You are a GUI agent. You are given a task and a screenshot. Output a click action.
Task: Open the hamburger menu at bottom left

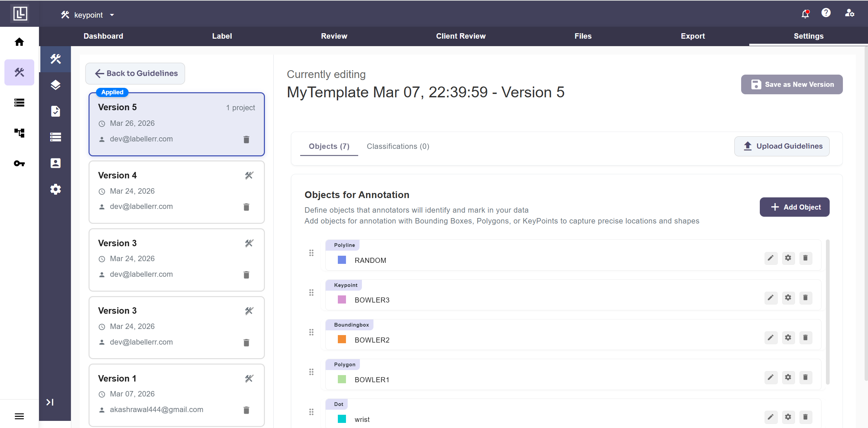(x=19, y=416)
